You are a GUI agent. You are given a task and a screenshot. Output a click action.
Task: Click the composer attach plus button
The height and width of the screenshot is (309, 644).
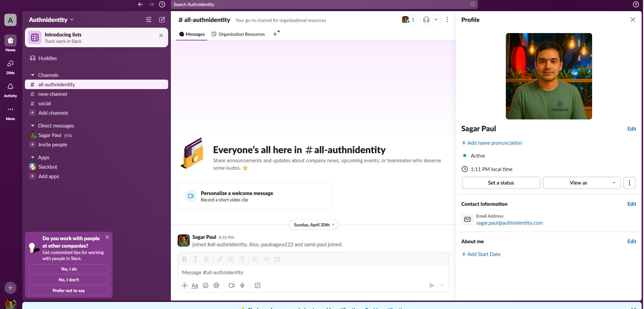[x=185, y=285]
